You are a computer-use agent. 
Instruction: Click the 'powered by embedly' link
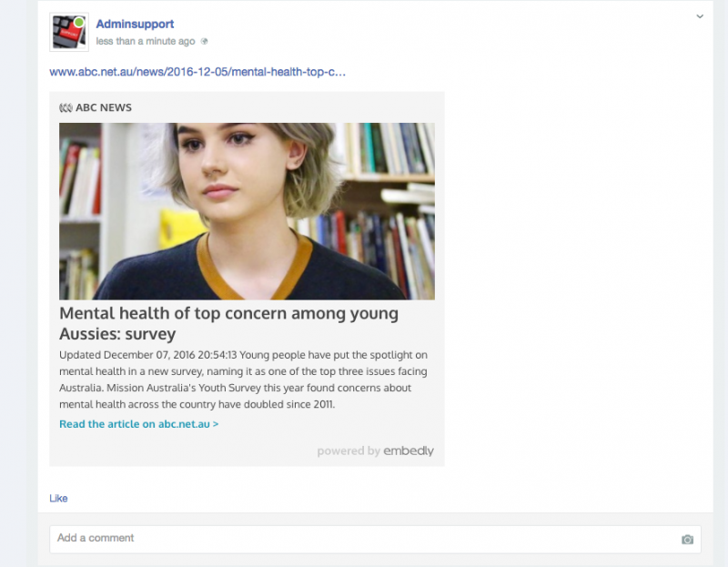tap(375, 451)
